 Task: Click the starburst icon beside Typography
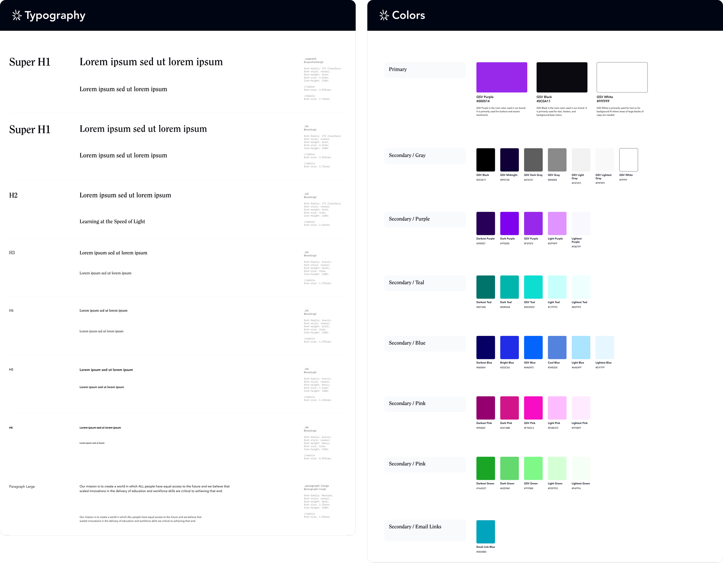pos(16,15)
